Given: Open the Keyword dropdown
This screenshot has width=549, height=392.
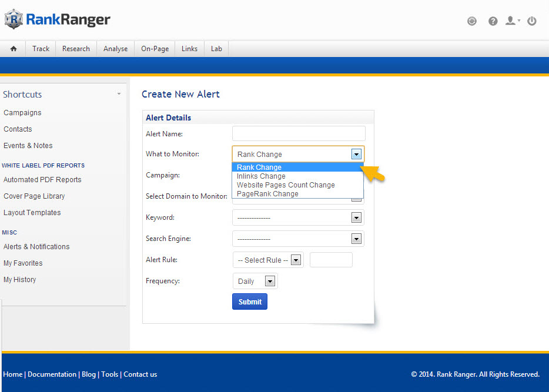Looking at the screenshot, I should pyautogui.click(x=298, y=217).
